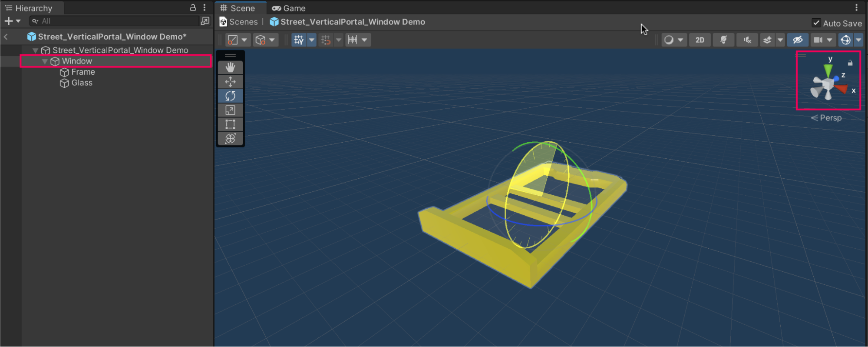Toggle scene lighting with the lightbulb icon
The height and width of the screenshot is (347, 868).
(723, 40)
